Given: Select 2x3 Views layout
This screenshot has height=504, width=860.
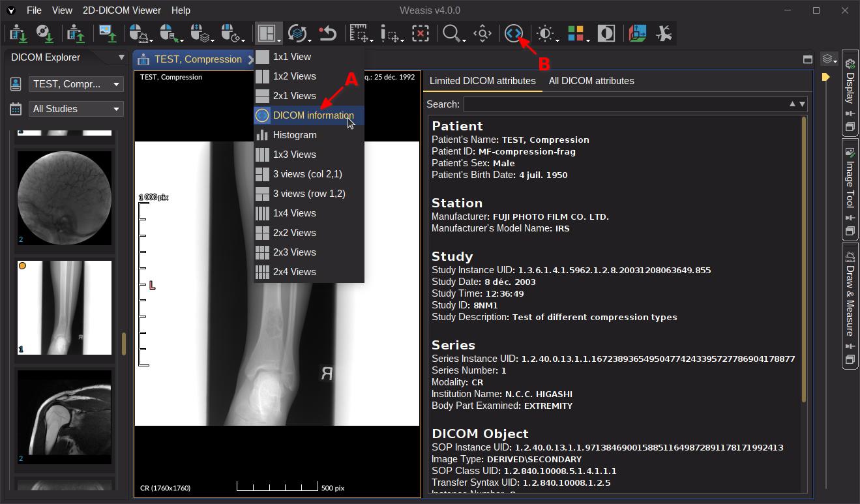Looking at the screenshot, I should (309, 252).
